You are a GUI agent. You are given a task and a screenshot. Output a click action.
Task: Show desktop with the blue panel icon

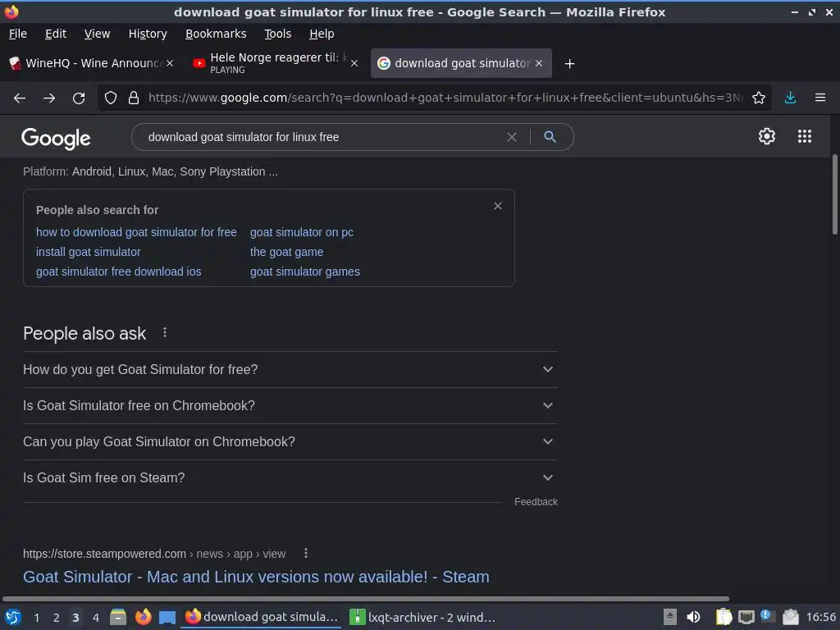167,617
